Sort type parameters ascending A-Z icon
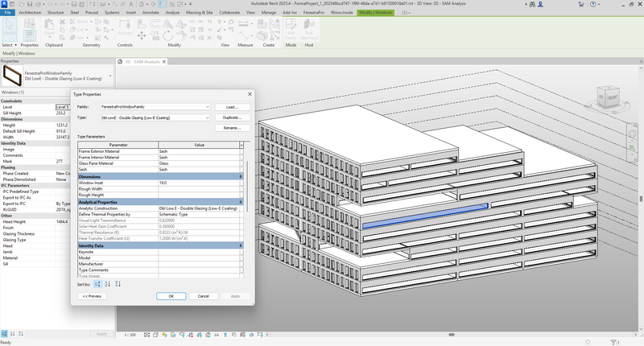Image resolution: width=644 pixels, height=346 pixels. tap(108, 284)
